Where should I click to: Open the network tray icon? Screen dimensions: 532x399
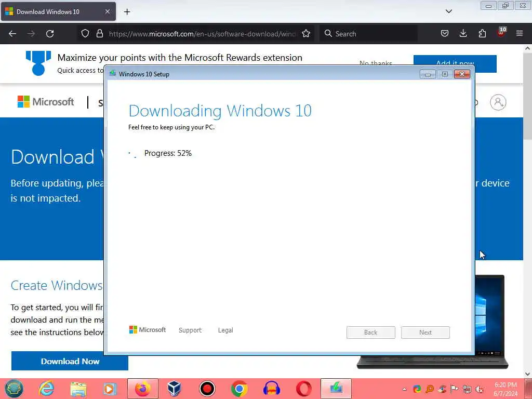pos(467,389)
